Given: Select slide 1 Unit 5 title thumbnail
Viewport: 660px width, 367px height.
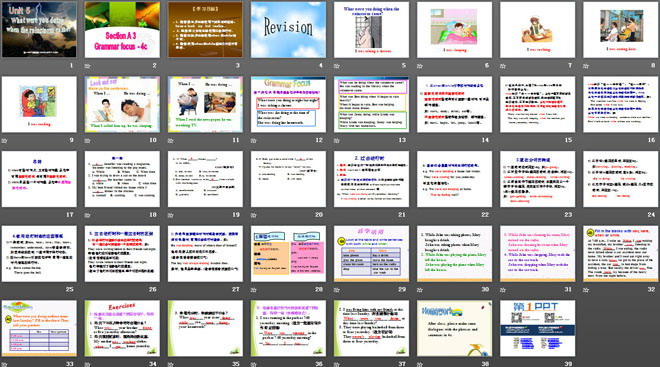Looking at the screenshot, I should click(x=39, y=29).
